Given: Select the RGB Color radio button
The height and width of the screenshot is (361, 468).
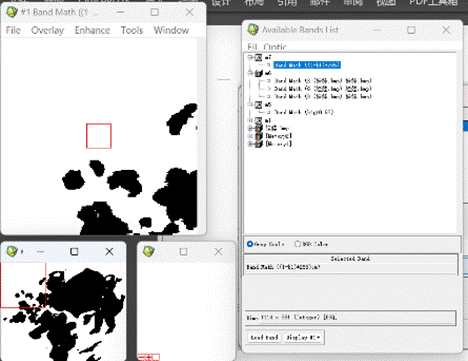Looking at the screenshot, I should [297, 244].
